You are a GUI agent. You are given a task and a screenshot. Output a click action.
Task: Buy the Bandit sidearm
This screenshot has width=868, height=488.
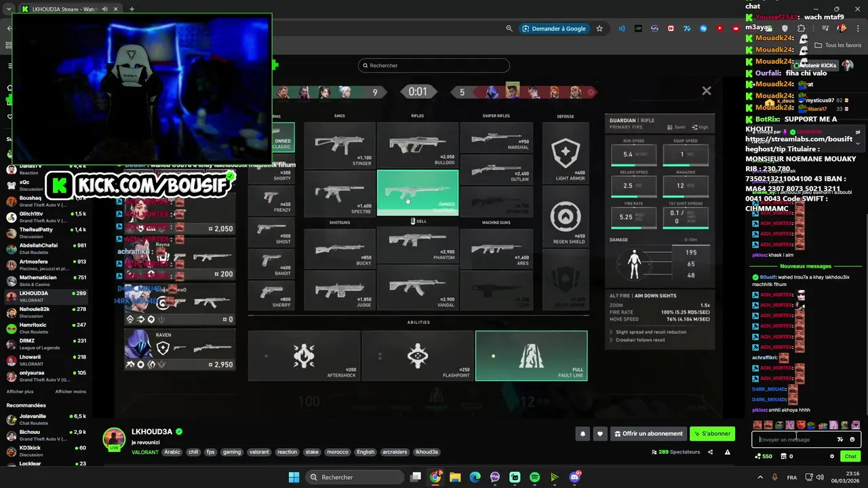271,262
